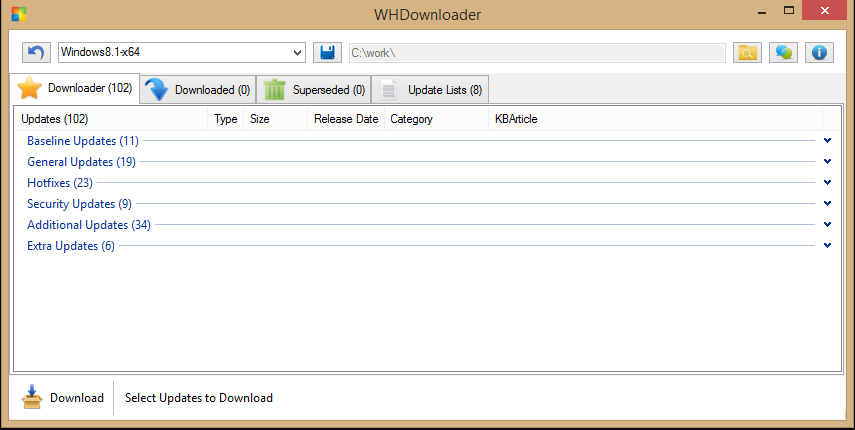Open the Update Lists (8) tab
Screen dimensions: 855x430
pyautogui.click(x=430, y=89)
